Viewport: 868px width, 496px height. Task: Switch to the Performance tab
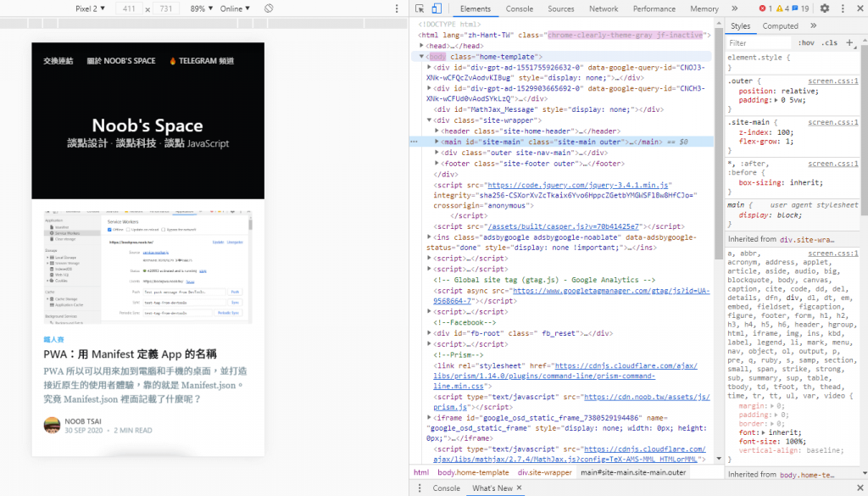tap(654, 8)
